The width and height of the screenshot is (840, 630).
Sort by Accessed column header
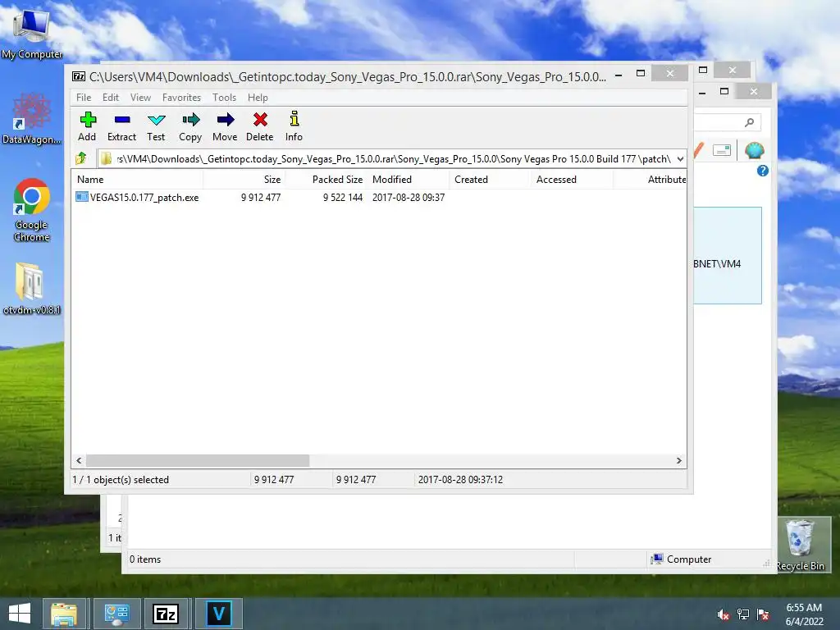572,180
